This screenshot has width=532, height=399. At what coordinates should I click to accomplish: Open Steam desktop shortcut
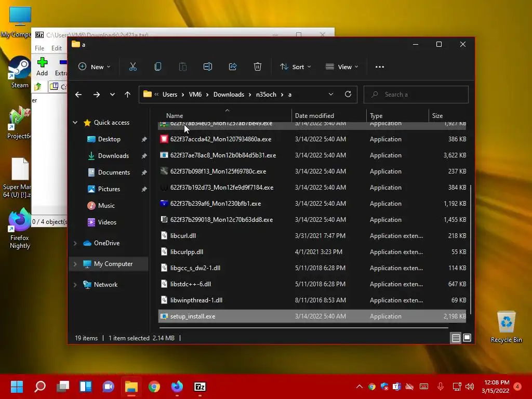pyautogui.click(x=20, y=73)
